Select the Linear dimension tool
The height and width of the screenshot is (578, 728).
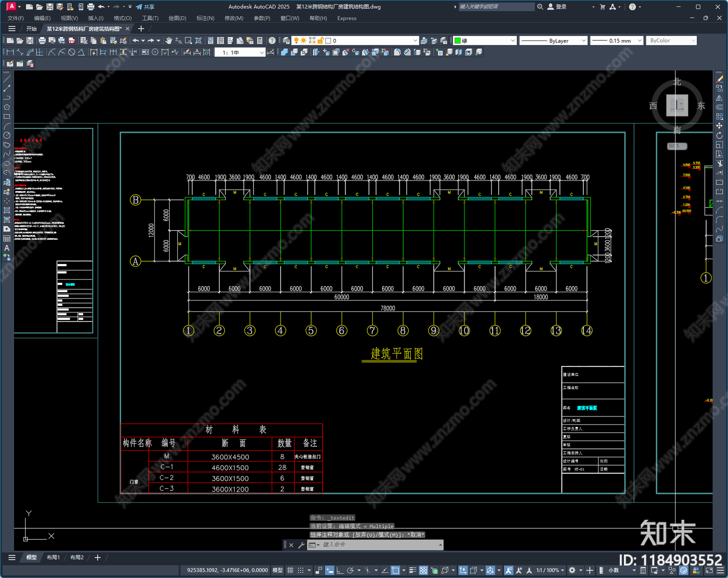pos(10,52)
